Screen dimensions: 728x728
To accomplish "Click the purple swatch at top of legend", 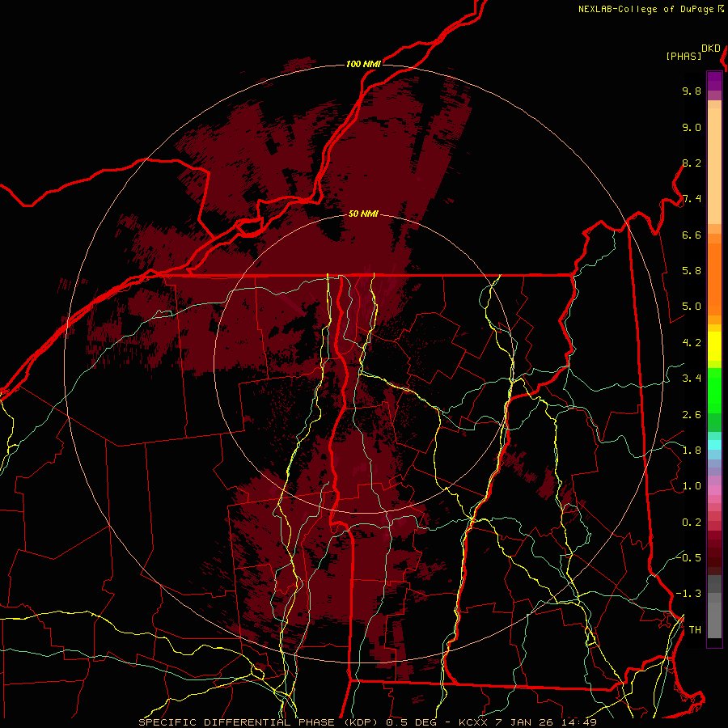I will coord(714,81).
